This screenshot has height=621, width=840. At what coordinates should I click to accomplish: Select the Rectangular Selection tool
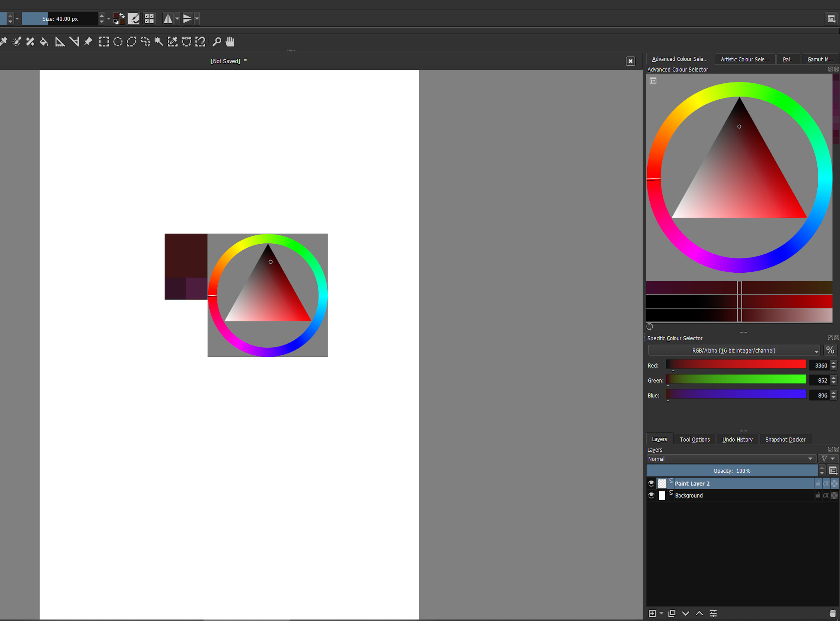coord(104,41)
